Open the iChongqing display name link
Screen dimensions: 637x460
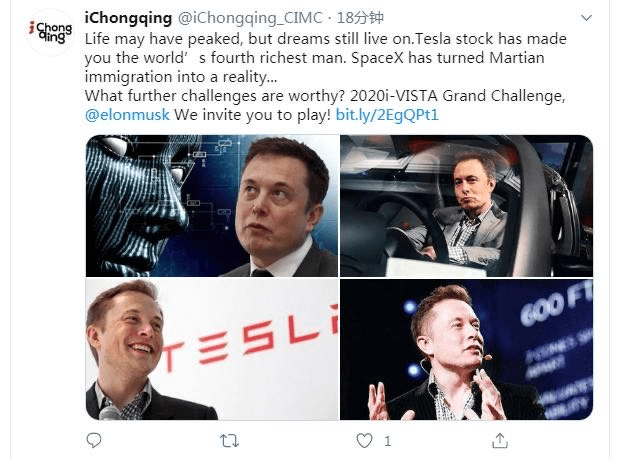(x=130, y=19)
